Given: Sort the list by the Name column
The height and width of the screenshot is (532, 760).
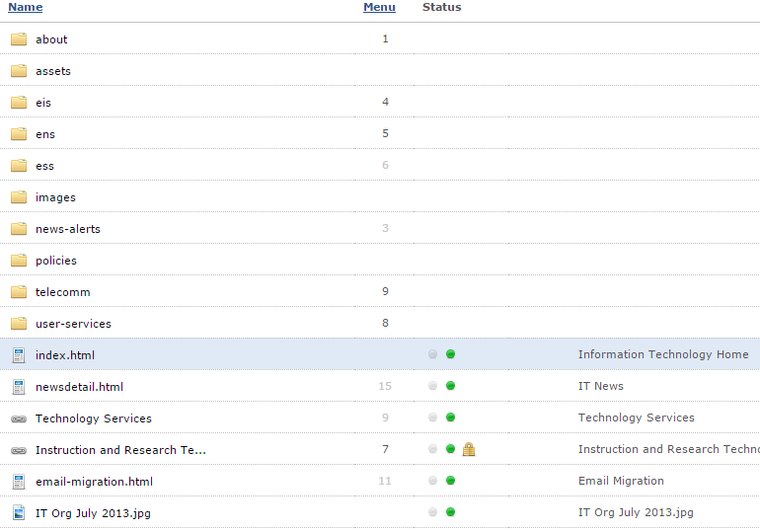Looking at the screenshot, I should tap(26, 7).
